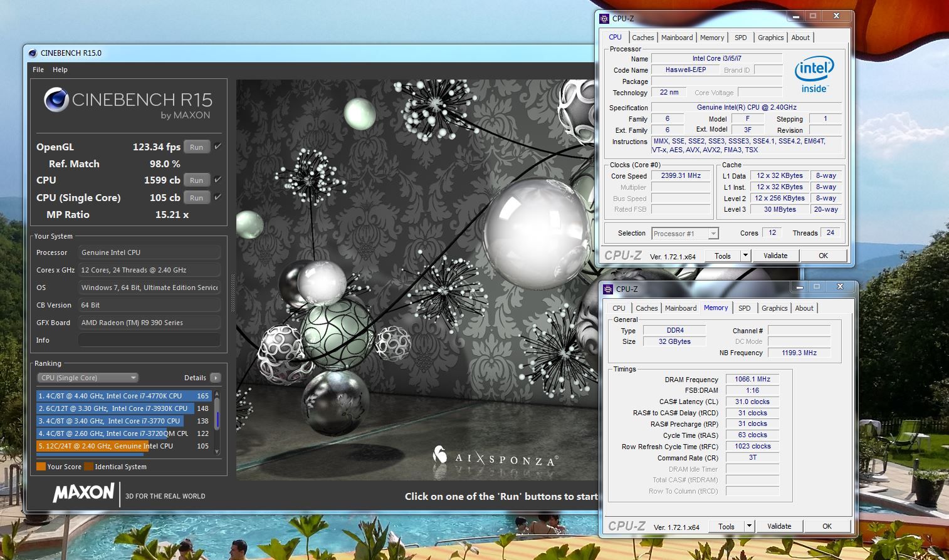Select ranking row Intel Core i7-3930K CPU

123,408
